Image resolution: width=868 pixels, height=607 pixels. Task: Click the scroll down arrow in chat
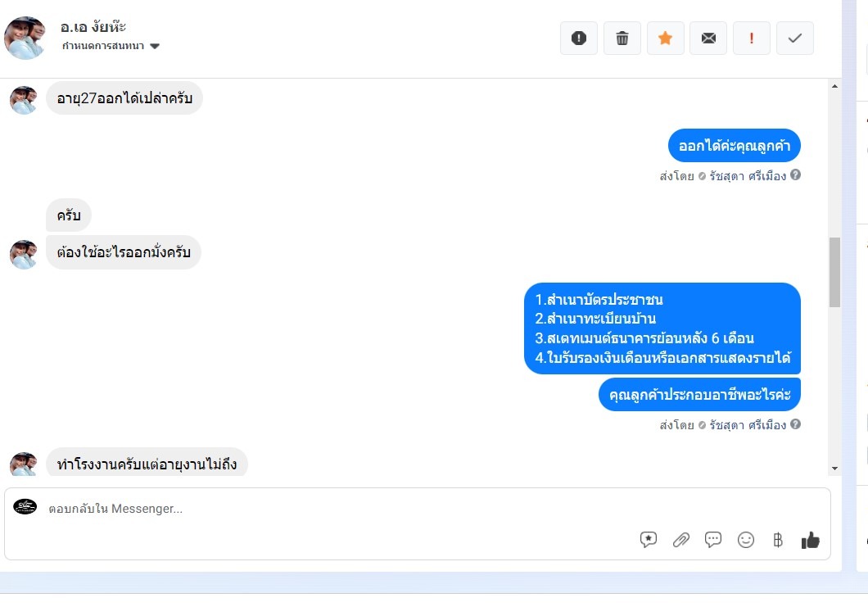(x=834, y=469)
